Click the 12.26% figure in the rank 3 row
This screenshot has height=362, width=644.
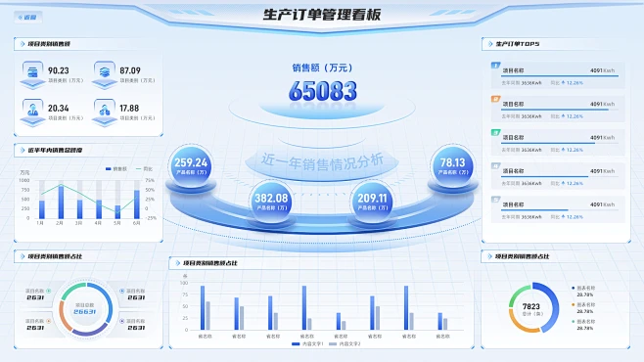575,150
